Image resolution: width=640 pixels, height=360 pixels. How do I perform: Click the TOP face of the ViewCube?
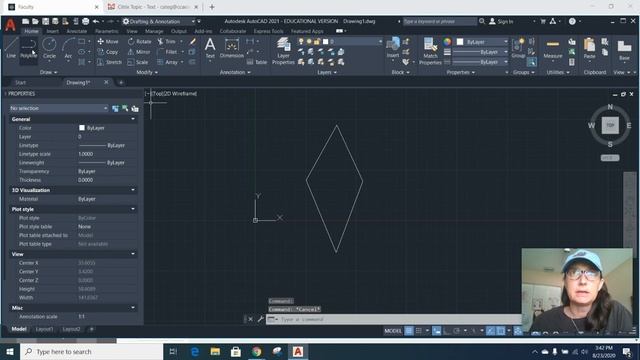[x=610, y=125]
